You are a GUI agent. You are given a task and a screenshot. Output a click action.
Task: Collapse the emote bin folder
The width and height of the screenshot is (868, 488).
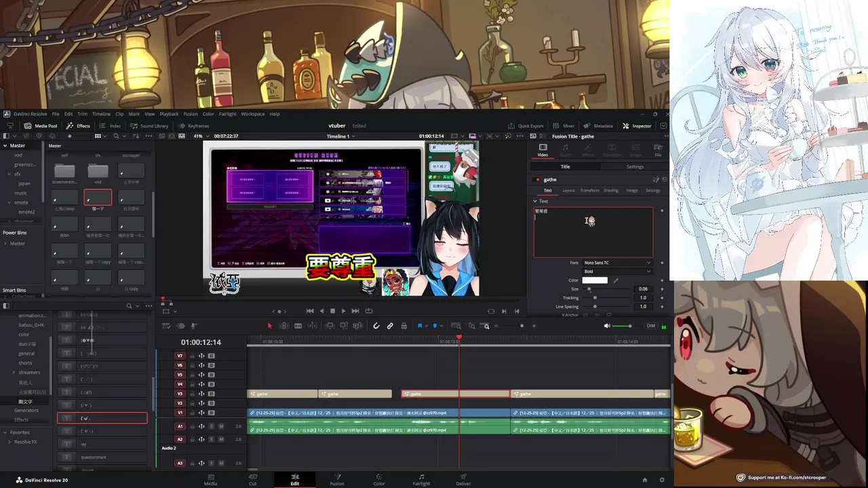coord(9,203)
